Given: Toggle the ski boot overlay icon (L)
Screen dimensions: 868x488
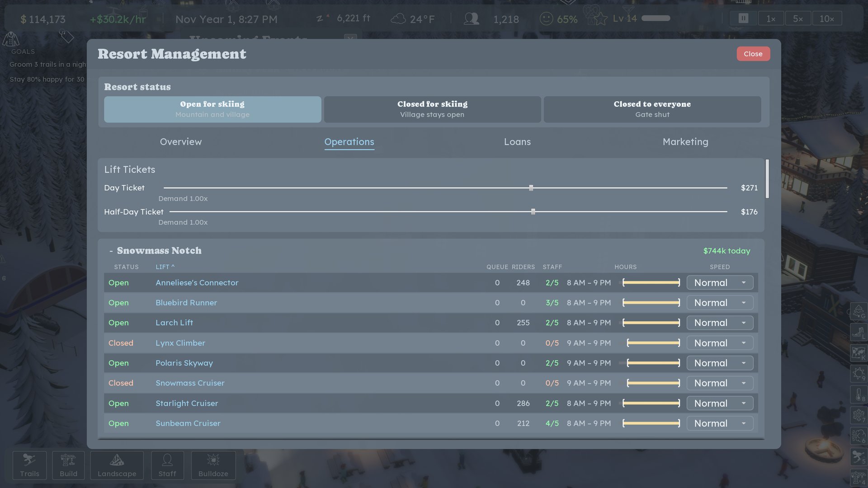Looking at the screenshot, I should 858,332.
